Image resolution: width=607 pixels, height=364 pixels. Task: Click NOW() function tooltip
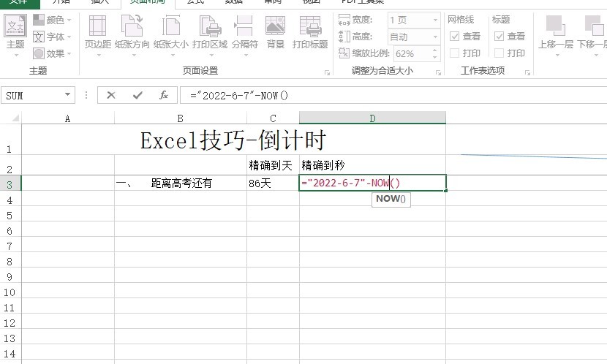[x=391, y=199]
